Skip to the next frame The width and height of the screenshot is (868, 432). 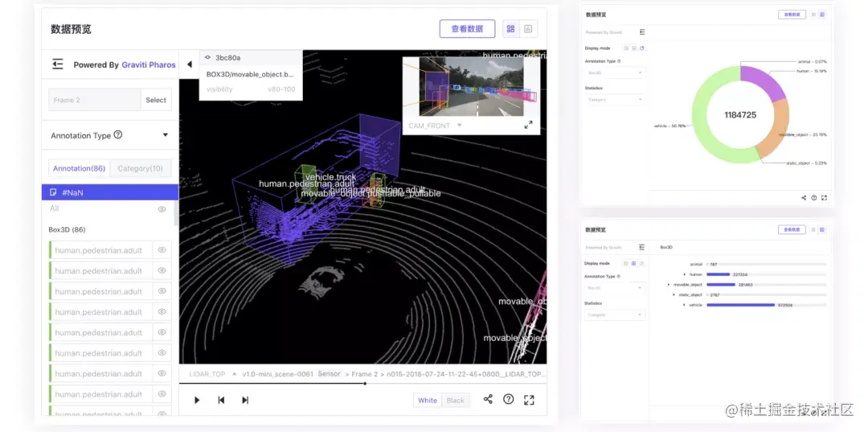[x=245, y=400]
